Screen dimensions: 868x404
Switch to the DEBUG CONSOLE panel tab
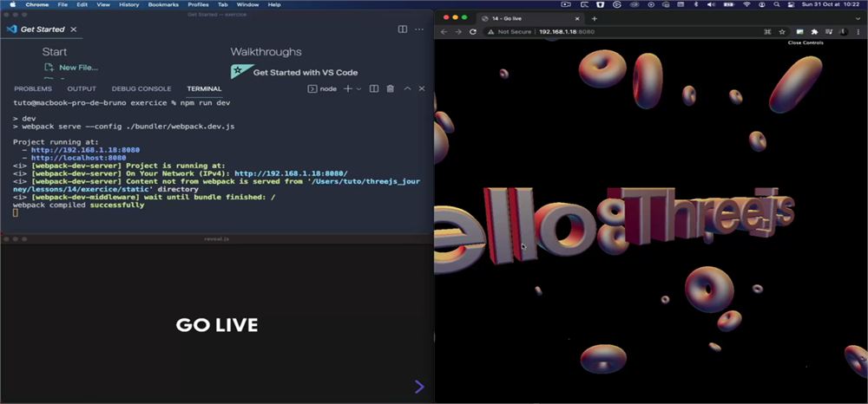click(x=141, y=89)
